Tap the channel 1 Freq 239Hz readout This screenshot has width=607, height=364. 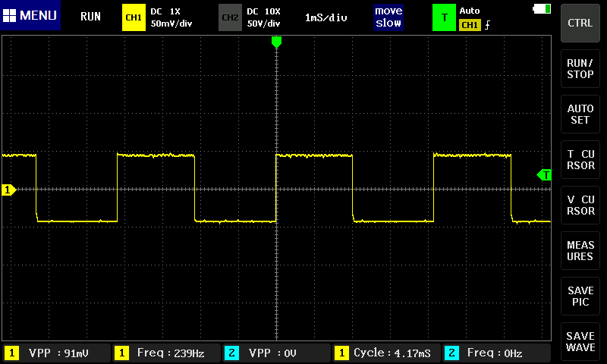[x=166, y=353]
